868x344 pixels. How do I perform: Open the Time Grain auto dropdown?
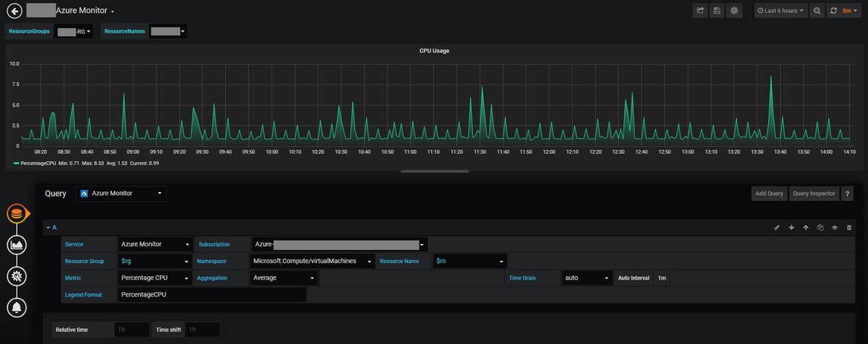click(587, 277)
